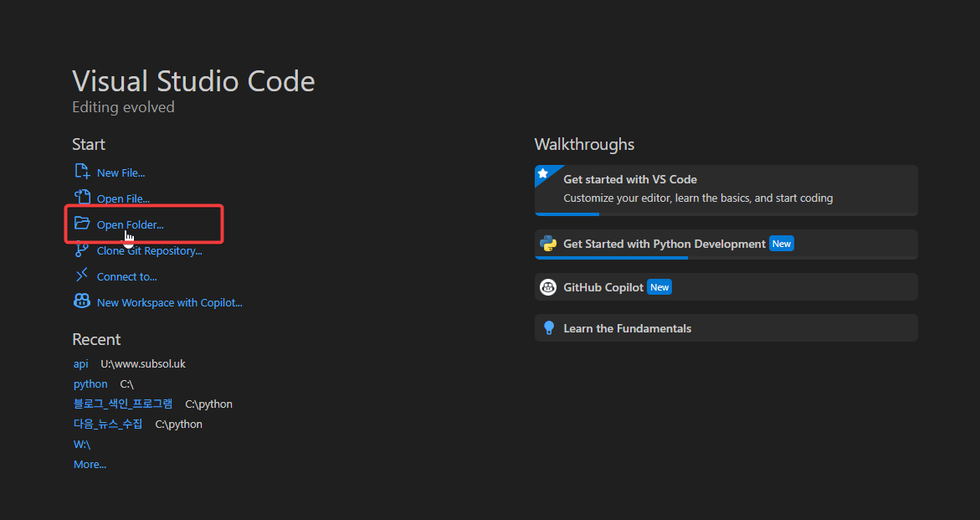Image resolution: width=980 pixels, height=520 pixels.
Task: Click the Clone Git Repository icon
Action: [x=82, y=250]
